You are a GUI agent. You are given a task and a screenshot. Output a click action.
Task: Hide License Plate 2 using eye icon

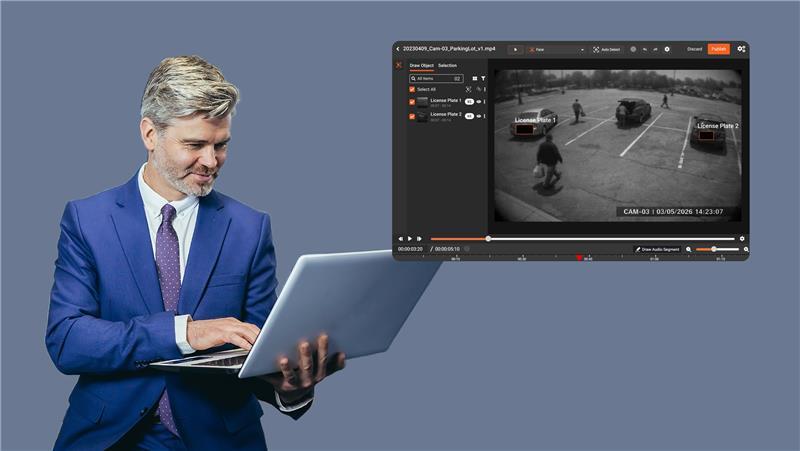click(479, 116)
